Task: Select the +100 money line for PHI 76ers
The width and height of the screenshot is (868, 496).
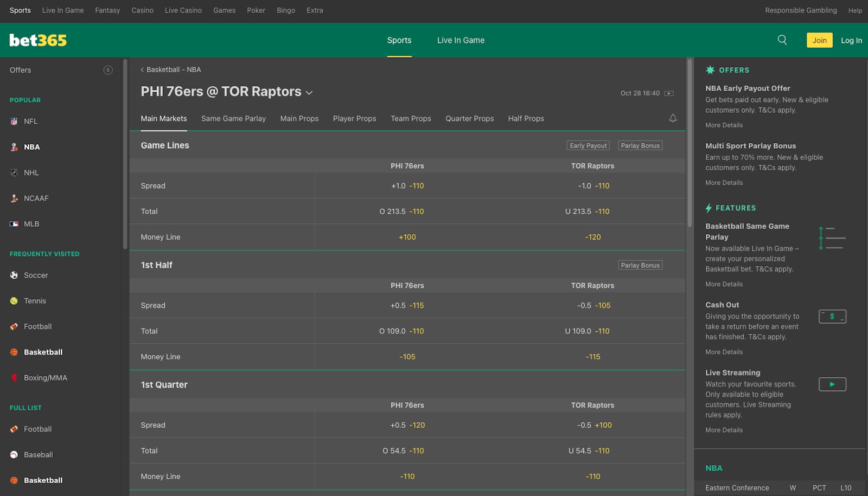Action: [407, 237]
